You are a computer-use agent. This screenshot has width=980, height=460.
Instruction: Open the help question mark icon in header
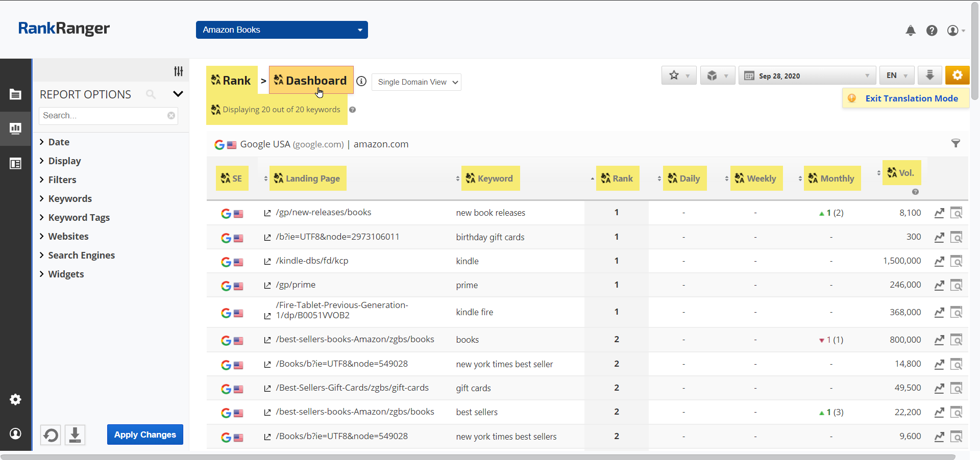(x=932, y=31)
